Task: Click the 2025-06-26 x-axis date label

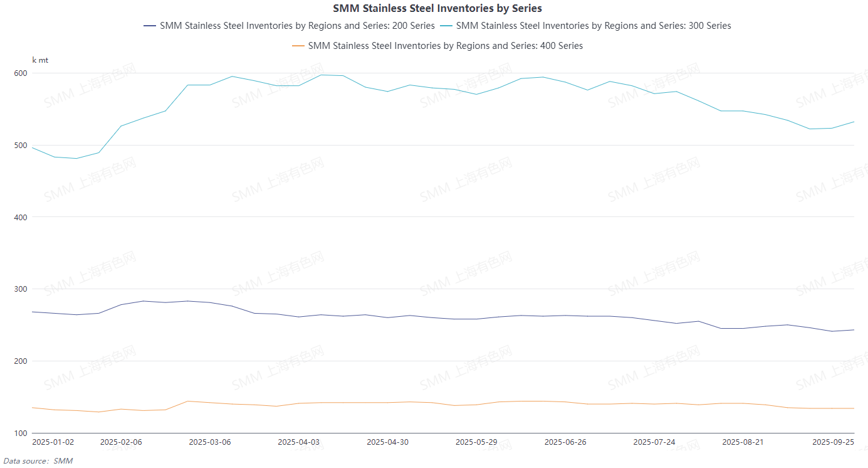Action: click(565, 442)
